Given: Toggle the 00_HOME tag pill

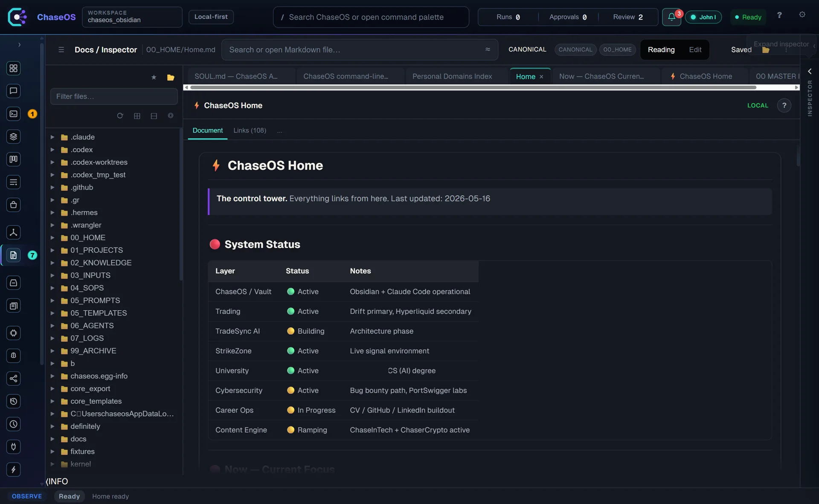Looking at the screenshot, I should pos(617,49).
